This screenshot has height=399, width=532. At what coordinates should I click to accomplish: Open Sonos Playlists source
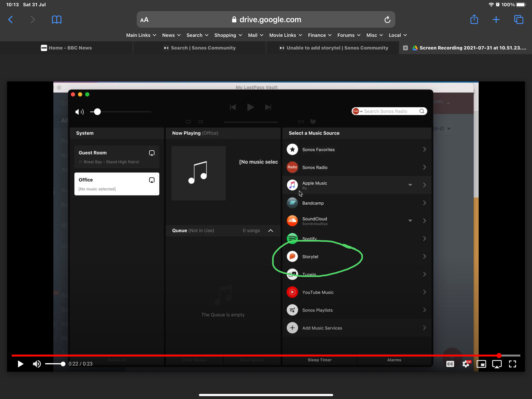357,310
